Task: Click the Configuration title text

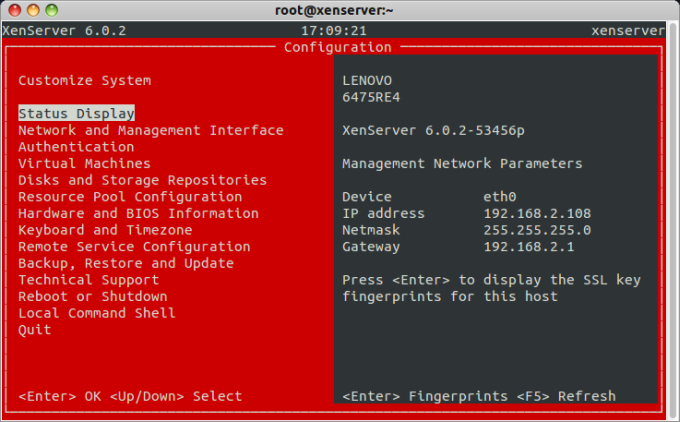Action: pos(338,47)
